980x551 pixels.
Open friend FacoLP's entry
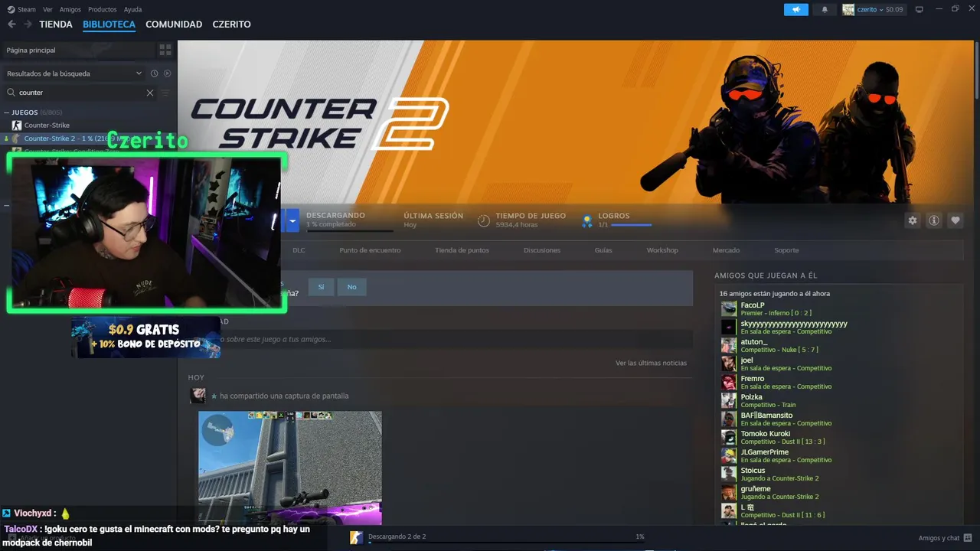pyautogui.click(x=776, y=308)
